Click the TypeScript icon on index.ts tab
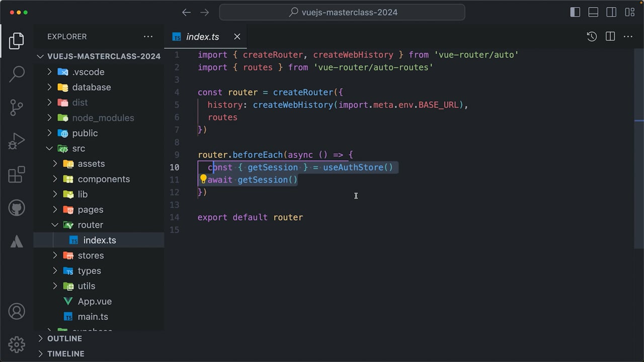The width and height of the screenshot is (644, 362). click(177, 37)
